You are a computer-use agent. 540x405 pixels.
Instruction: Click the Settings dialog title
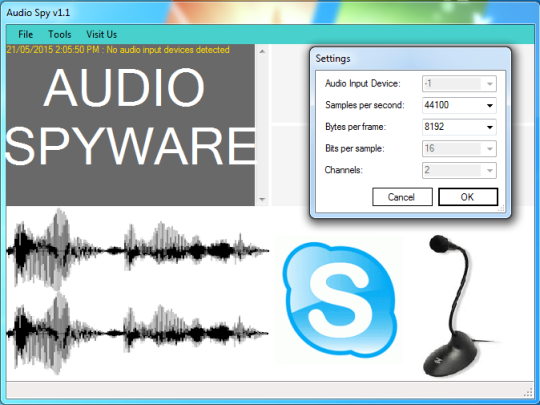[x=333, y=59]
